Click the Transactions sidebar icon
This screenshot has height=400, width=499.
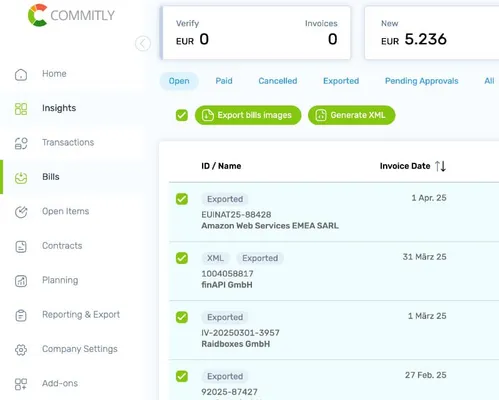point(21,143)
